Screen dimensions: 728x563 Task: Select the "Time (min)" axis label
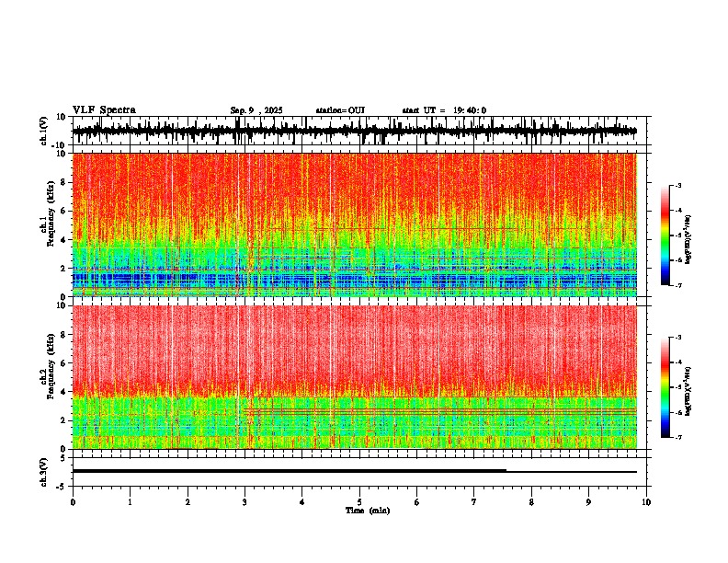click(368, 511)
